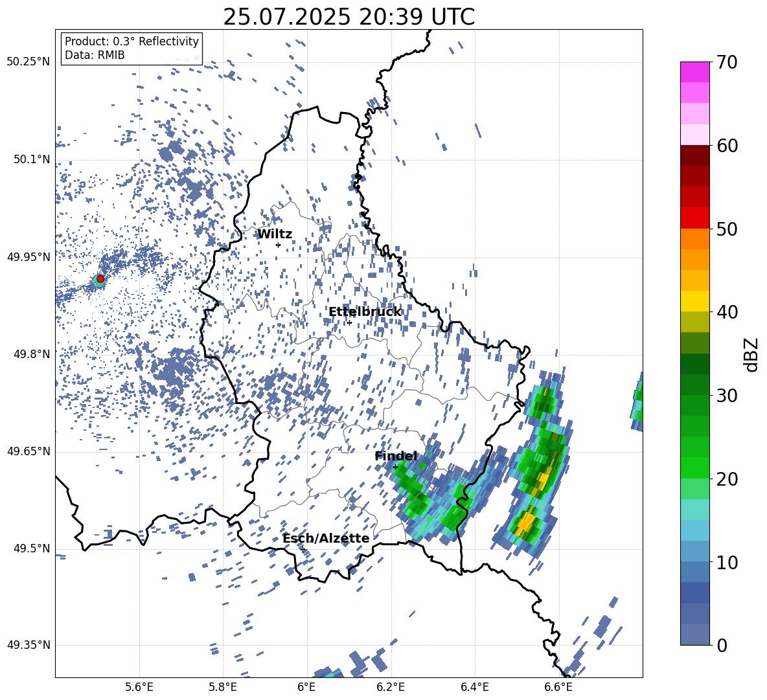Image resolution: width=767 pixels, height=700 pixels.
Task: Click the 6.6°E longitude label
Action: point(558,687)
